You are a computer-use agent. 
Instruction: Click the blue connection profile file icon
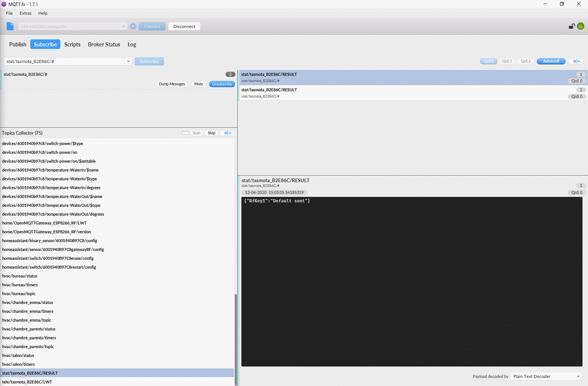coord(10,26)
